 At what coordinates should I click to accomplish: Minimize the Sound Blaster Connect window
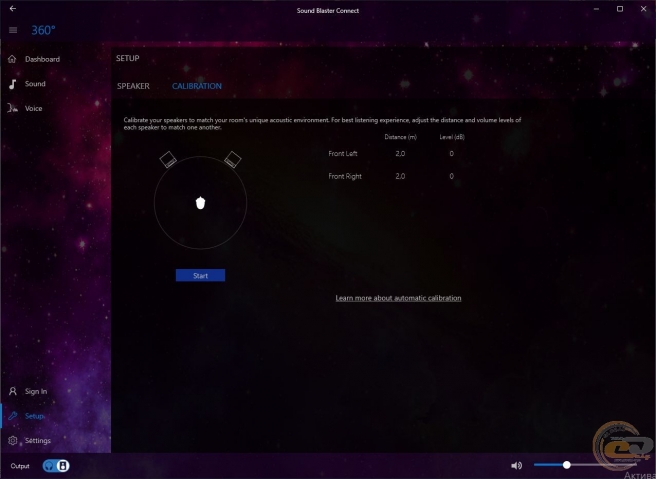597,9
